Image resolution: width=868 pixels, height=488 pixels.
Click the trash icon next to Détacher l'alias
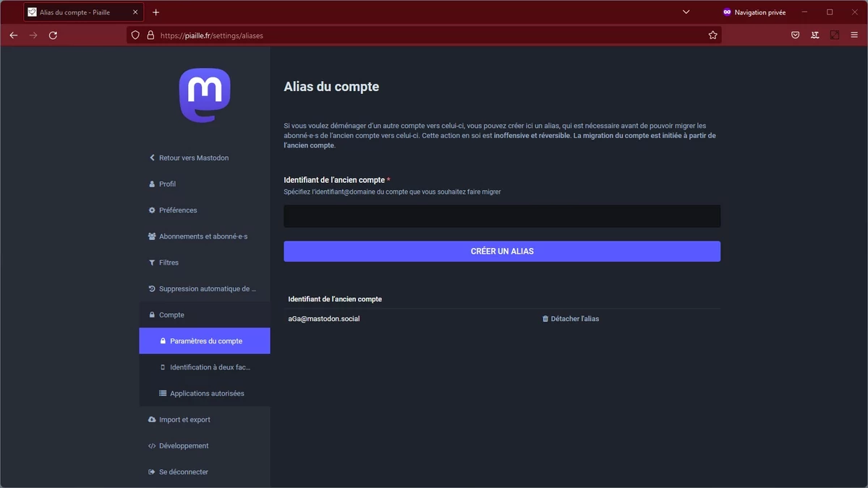point(545,319)
